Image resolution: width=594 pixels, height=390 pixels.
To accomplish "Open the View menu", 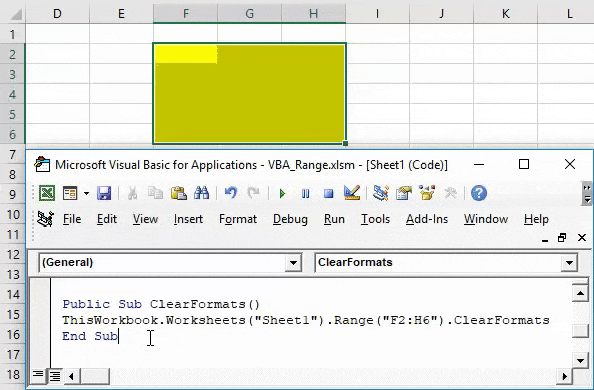I will pos(145,219).
